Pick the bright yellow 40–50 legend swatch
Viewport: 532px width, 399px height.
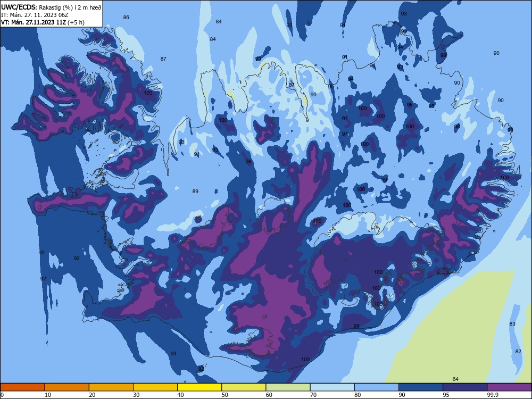[x=199, y=387]
